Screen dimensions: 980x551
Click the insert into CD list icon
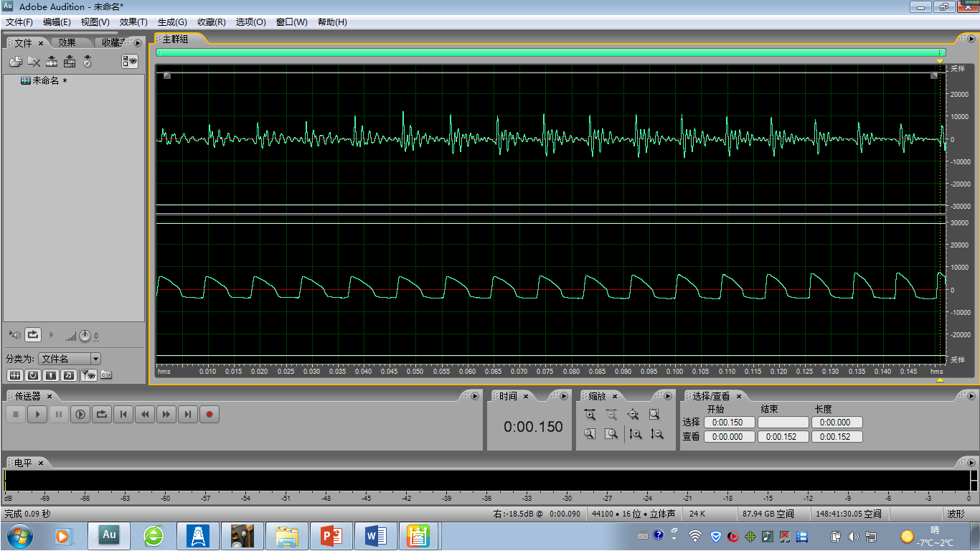[x=88, y=62]
